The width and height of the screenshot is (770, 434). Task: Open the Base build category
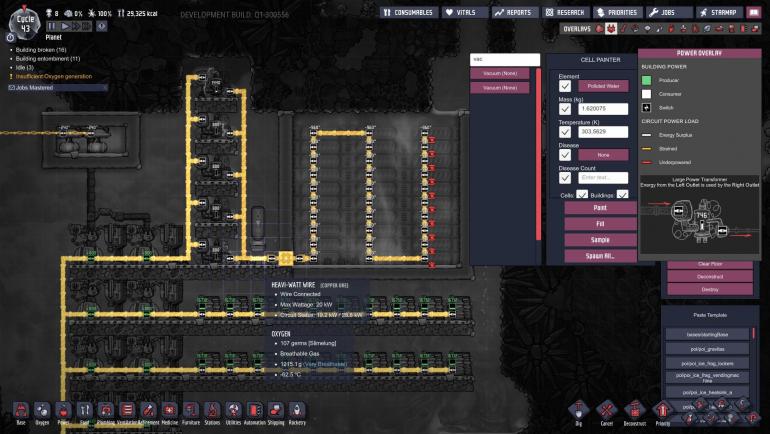coord(19,410)
